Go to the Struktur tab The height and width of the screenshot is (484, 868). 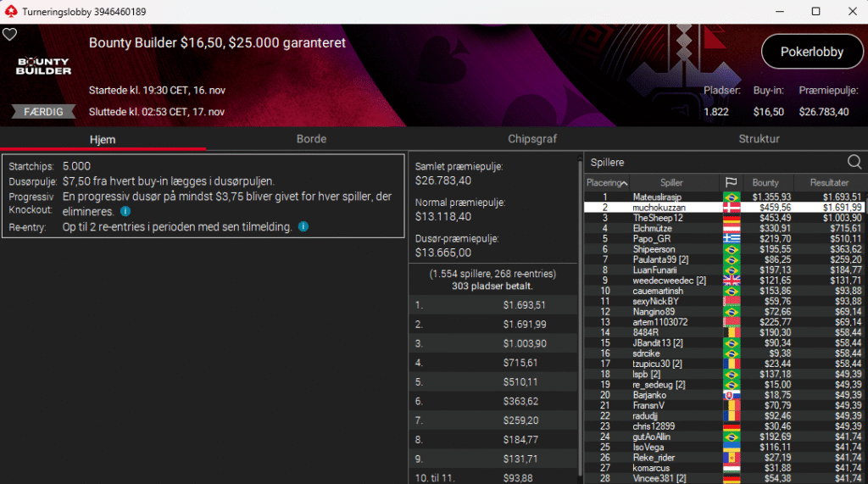coord(759,139)
